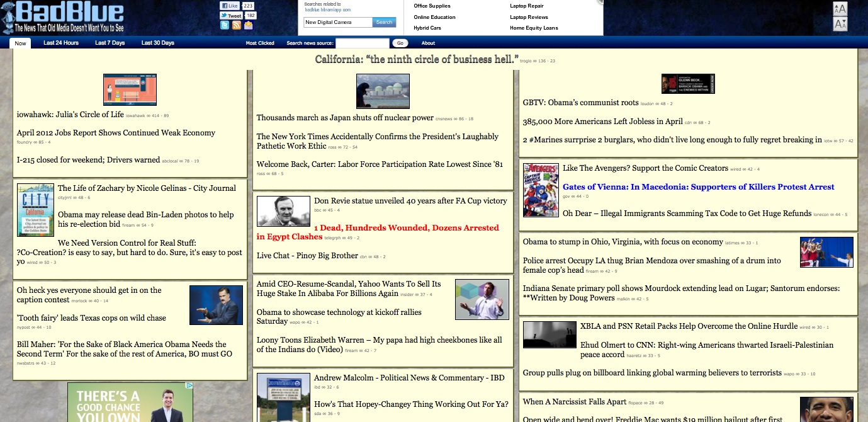Viewport: 868px width, 422px height.
Task: Click the Tweet share button
Action: click(231, 15)
